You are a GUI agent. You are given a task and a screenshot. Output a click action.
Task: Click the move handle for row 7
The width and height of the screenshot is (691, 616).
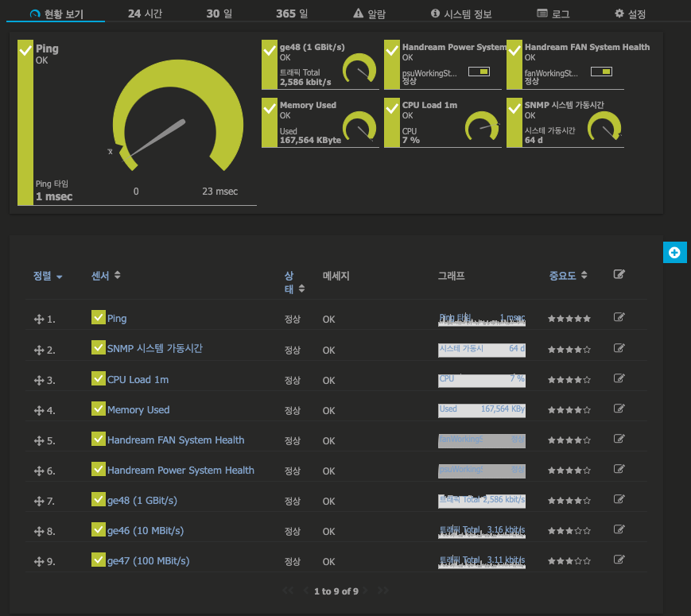click(x=39, y=501)
